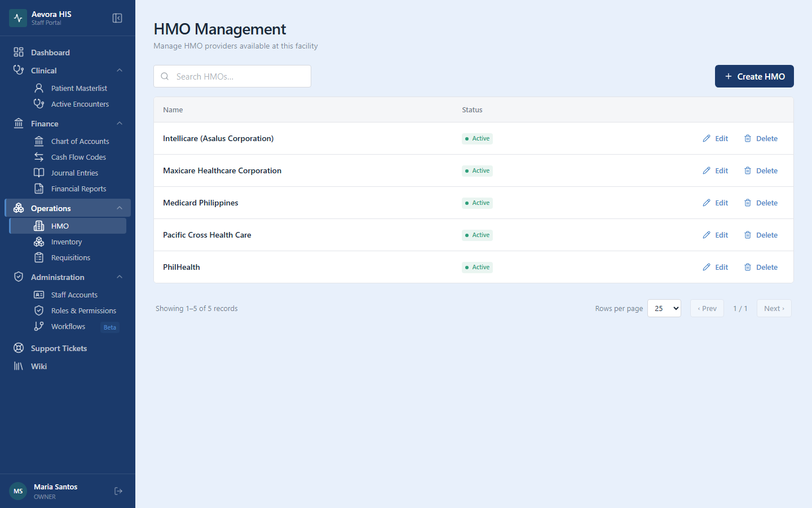Click the Aevora HIS heartbeat logo
The width and height of the screenshot is (812, 508).
pos(18,18)
